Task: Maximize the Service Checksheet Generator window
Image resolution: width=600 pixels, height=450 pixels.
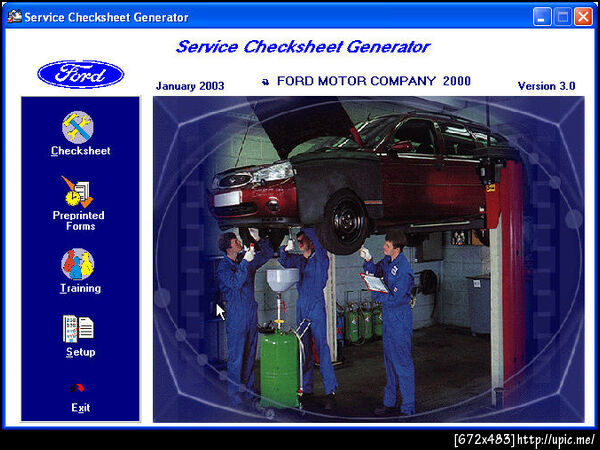Action: (562, 17)
